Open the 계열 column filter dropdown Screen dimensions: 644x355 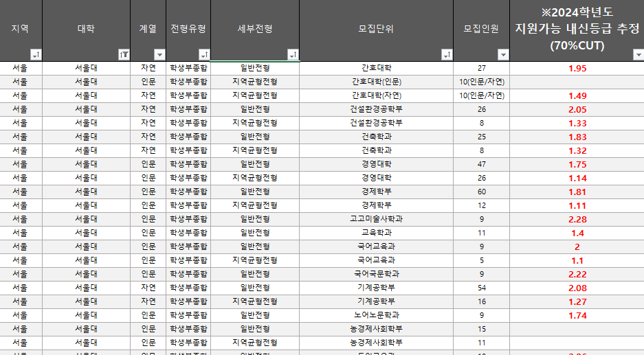pos(159,54)
